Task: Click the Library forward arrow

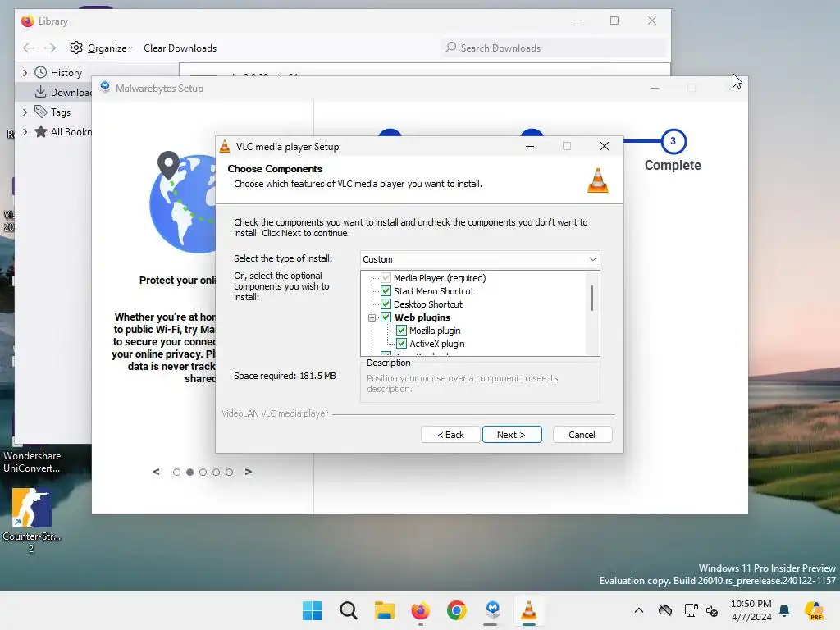Action: click(50, 48)
